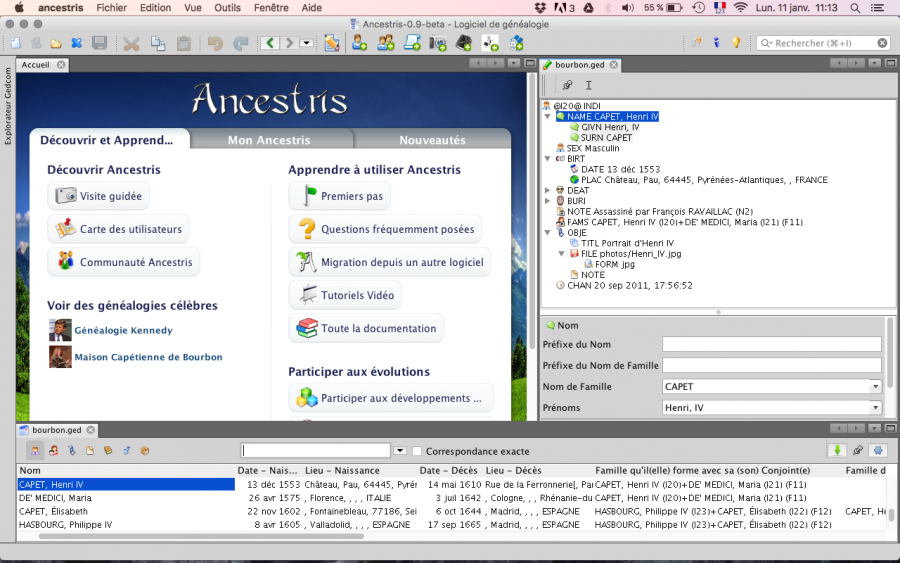Show individuals in the entity table
900x563 pixels.
[35, 451]
